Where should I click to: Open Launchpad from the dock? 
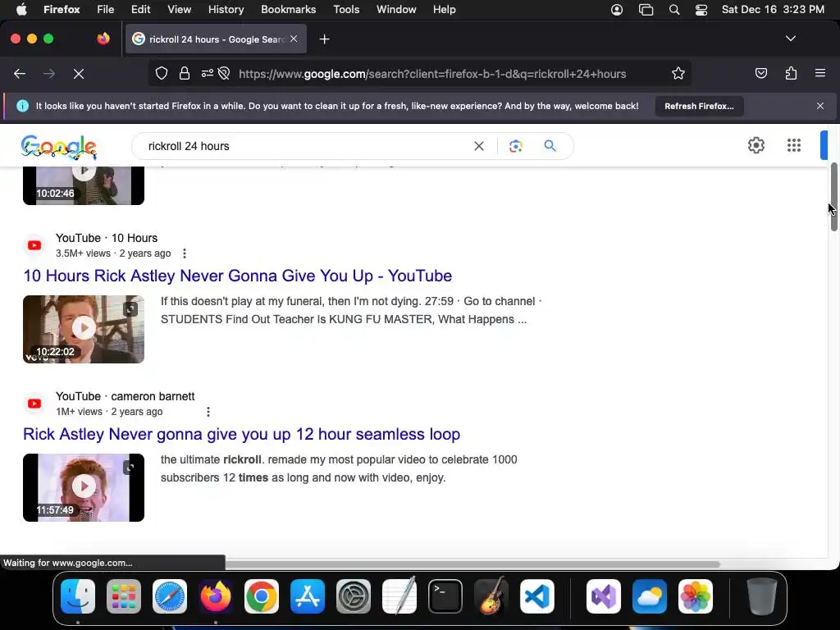click(124, 596)
